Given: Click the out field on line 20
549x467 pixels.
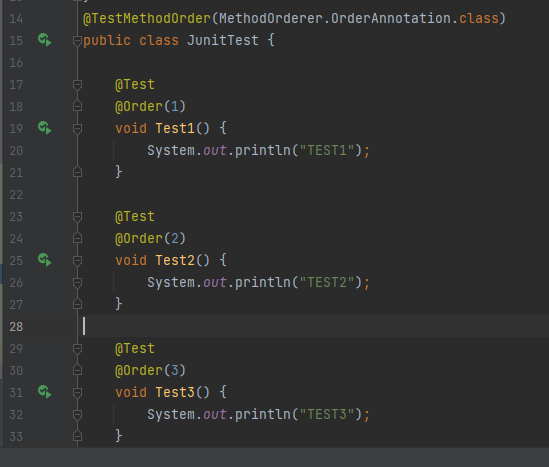Looking at the screenshot, I should 215,151.
